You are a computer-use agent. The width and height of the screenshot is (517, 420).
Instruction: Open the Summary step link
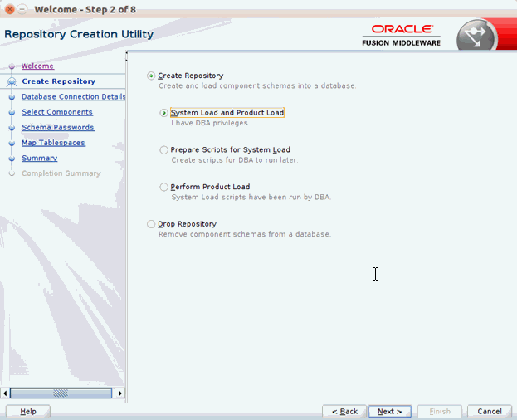coord(40,159)
